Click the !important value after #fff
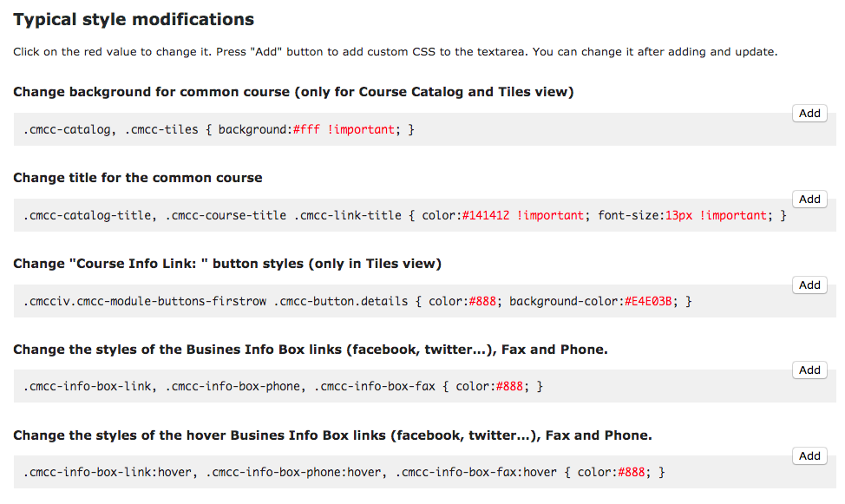This screenshot has height=504, width=845. coord(361,129)
